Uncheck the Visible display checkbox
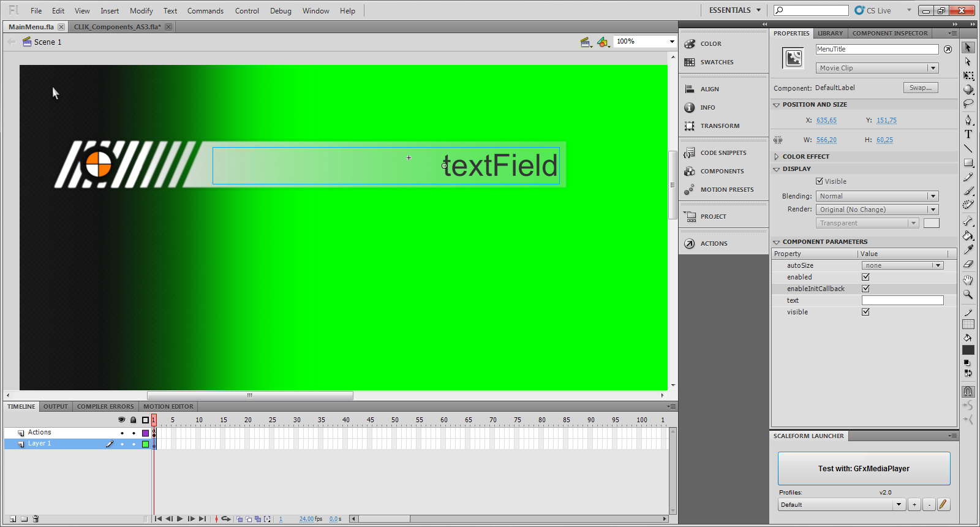The image size is (980, 527). (x=820, y=181)
